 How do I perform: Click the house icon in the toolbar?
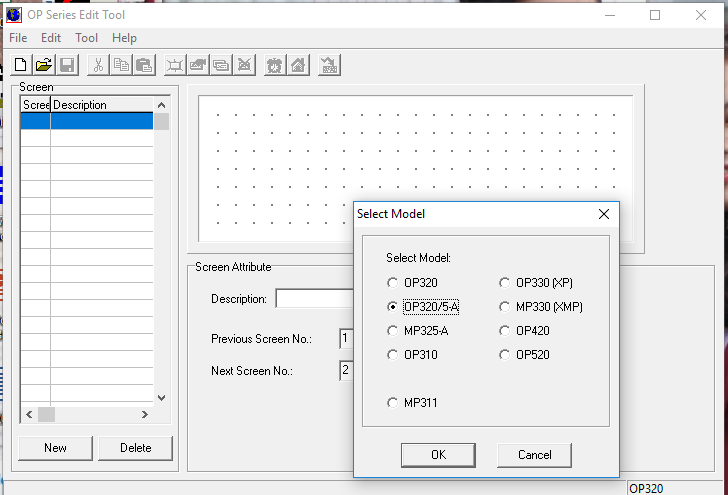point(298,65)
